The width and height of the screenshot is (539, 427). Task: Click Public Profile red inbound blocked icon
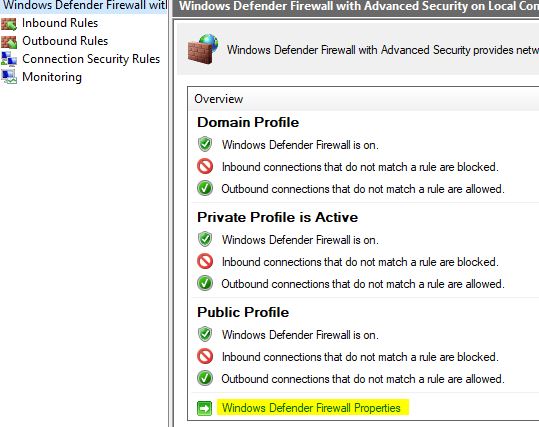205,356
